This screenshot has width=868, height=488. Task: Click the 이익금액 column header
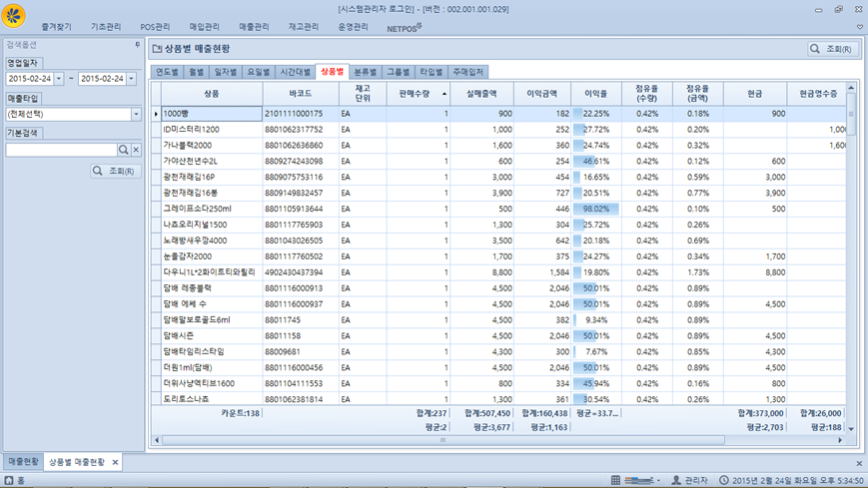click(542, 94)
